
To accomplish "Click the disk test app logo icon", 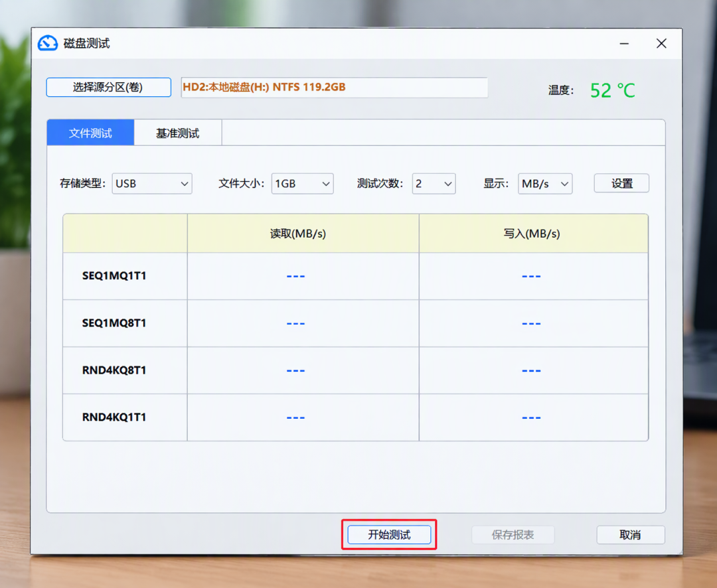I will click(x=48, y=43).
